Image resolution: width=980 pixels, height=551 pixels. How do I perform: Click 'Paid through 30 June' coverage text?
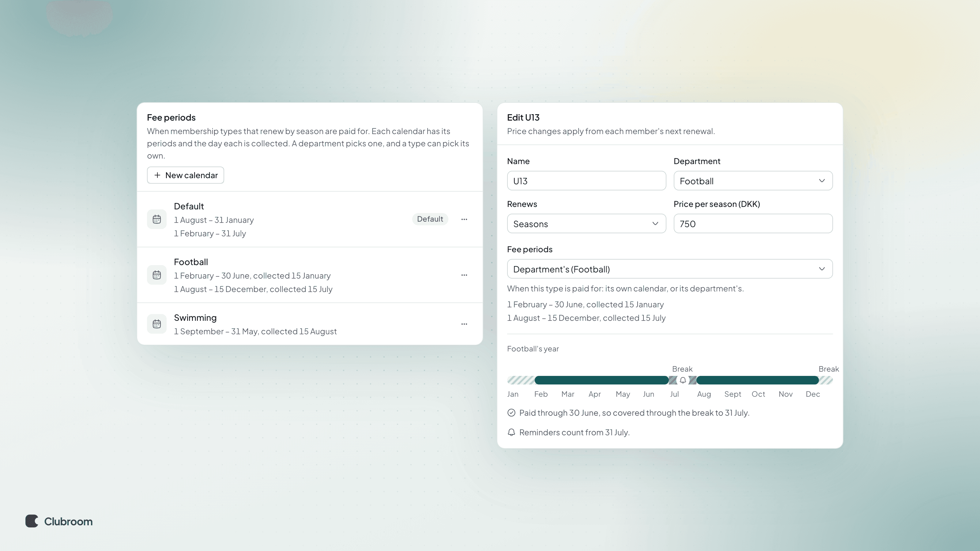point(634,413)
